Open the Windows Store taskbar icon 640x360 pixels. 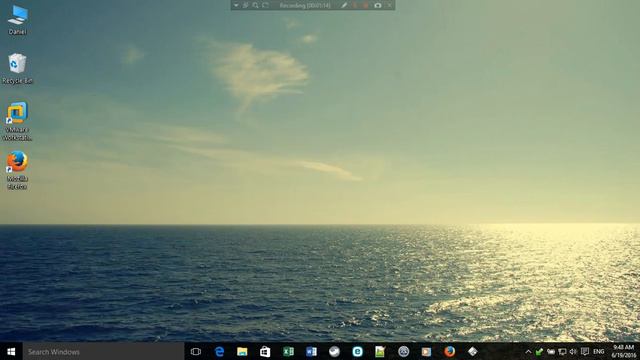tap(265, 351)
